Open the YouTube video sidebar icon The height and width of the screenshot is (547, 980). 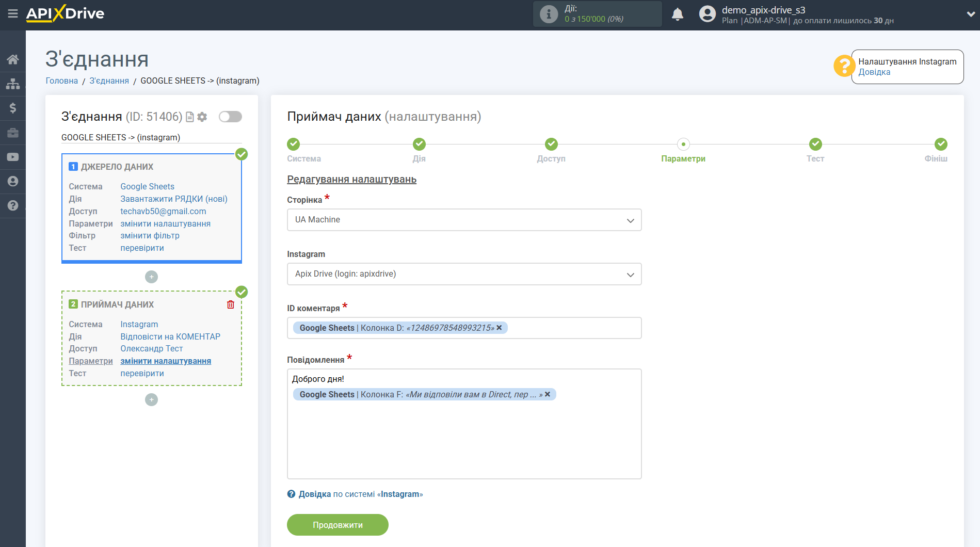(13, 157)
